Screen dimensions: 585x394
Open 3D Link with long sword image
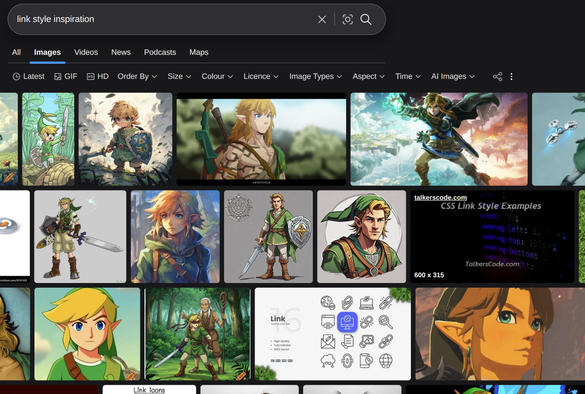tap(80, 237)
